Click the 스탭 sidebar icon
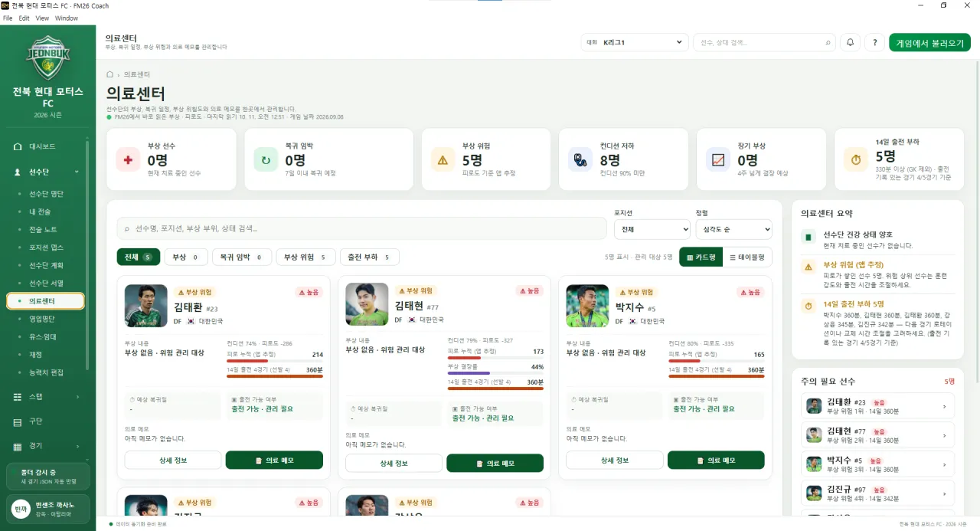This screenshot has width=980, height=531. point(18,397)
